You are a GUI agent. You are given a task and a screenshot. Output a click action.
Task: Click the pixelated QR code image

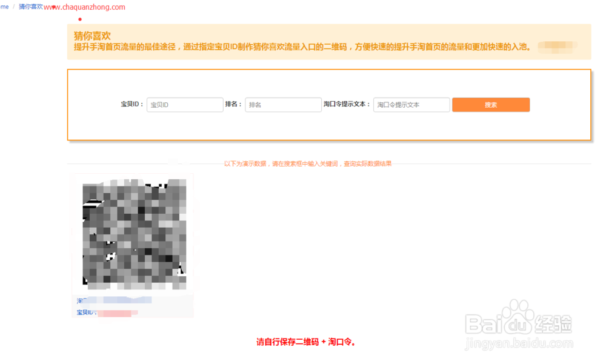(x=134, y=234)
